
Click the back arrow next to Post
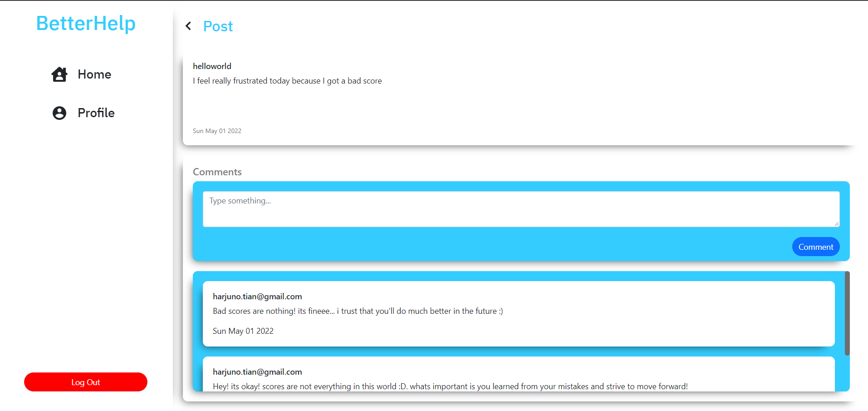188,26
